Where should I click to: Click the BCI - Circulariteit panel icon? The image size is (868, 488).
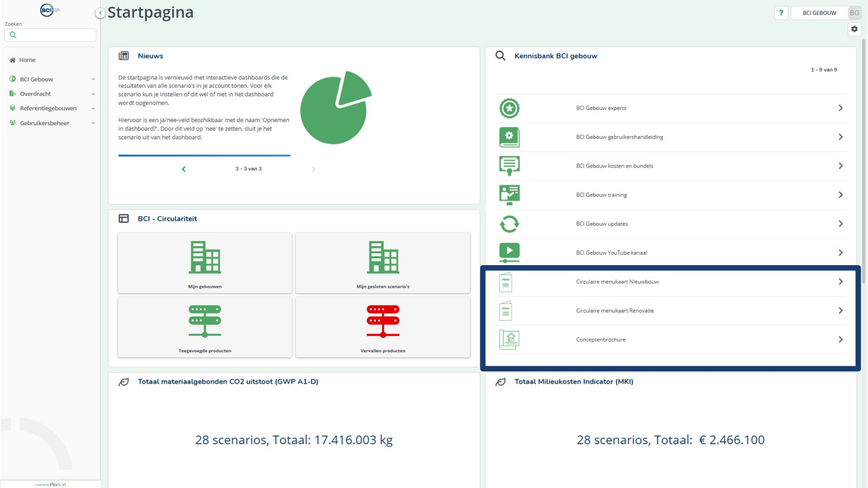tap(123, 218)
